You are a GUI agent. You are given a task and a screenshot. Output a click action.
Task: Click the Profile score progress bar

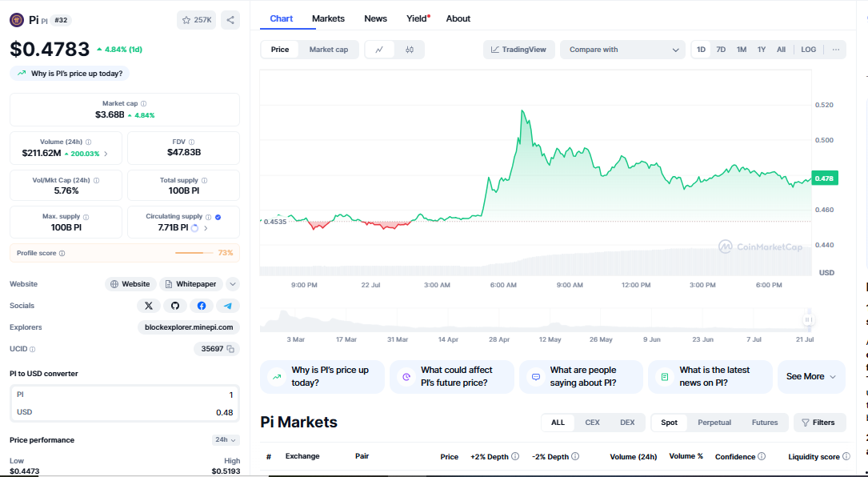194,253
